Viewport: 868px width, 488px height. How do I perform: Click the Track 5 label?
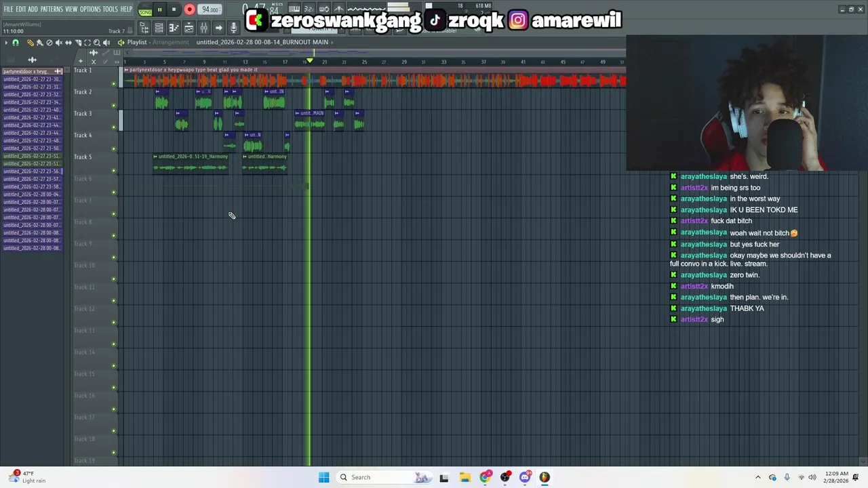pos(83,157)
